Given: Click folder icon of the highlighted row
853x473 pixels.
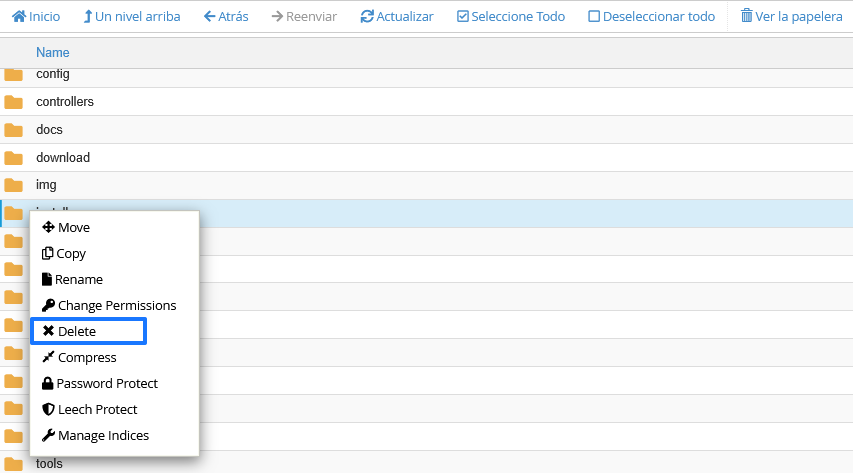Looking at the screenshot, I should pyautogui.click(x=14, y=213).
